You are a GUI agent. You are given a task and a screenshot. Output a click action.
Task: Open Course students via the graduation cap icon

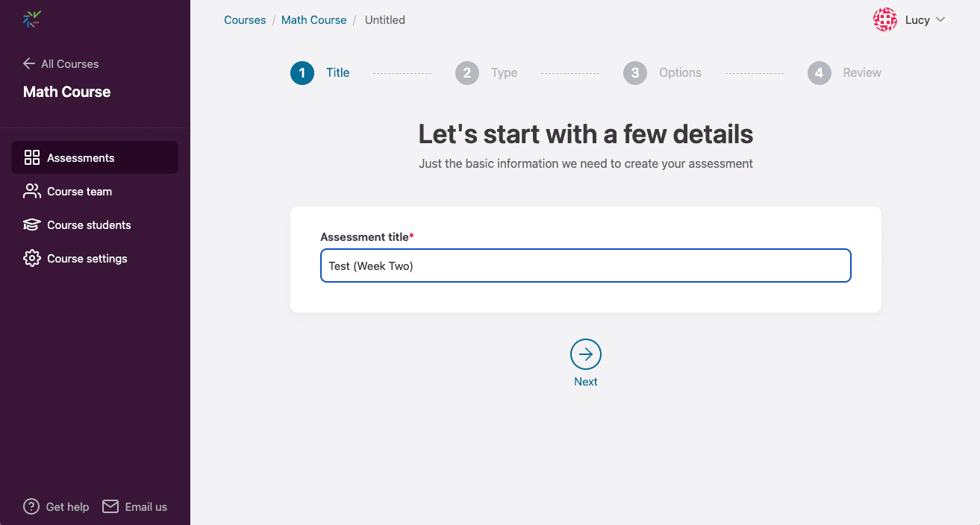31,224
